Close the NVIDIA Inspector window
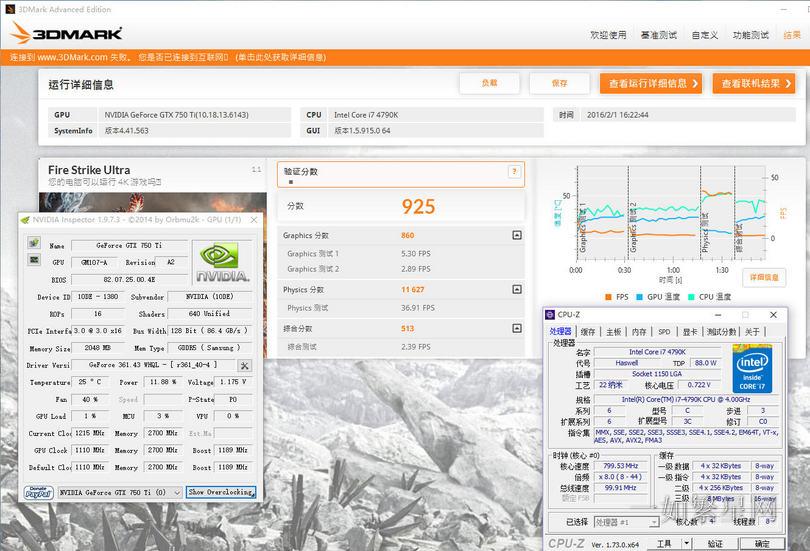 tap(254, 220)
